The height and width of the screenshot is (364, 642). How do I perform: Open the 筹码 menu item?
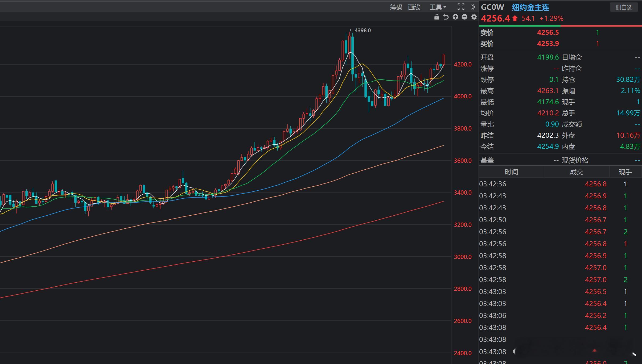396,7
